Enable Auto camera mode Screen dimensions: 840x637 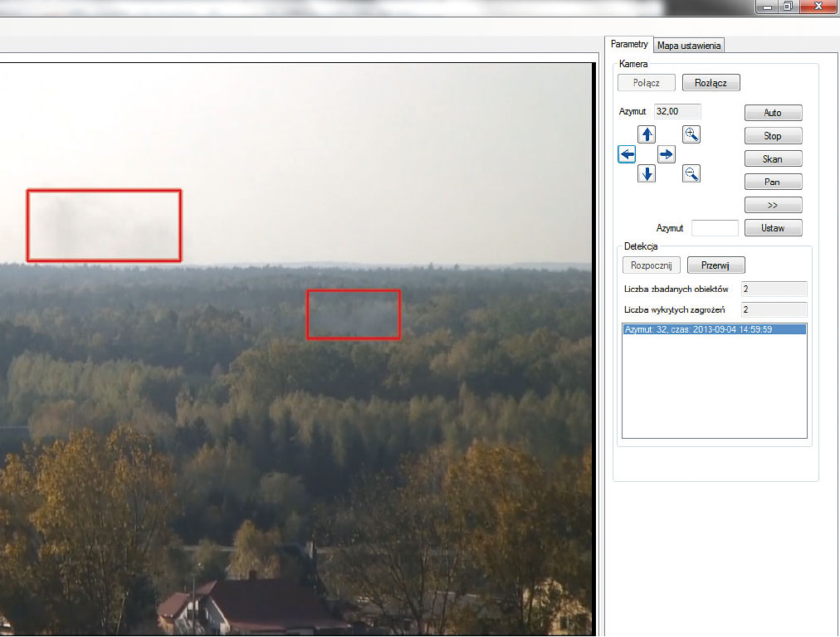773,113
